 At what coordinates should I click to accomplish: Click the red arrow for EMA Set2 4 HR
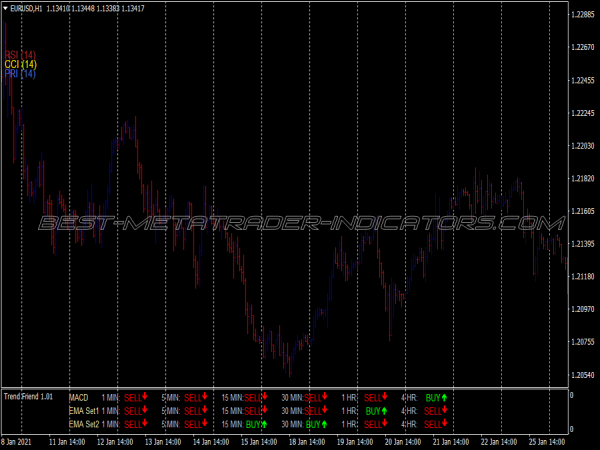tap(444, 423)
